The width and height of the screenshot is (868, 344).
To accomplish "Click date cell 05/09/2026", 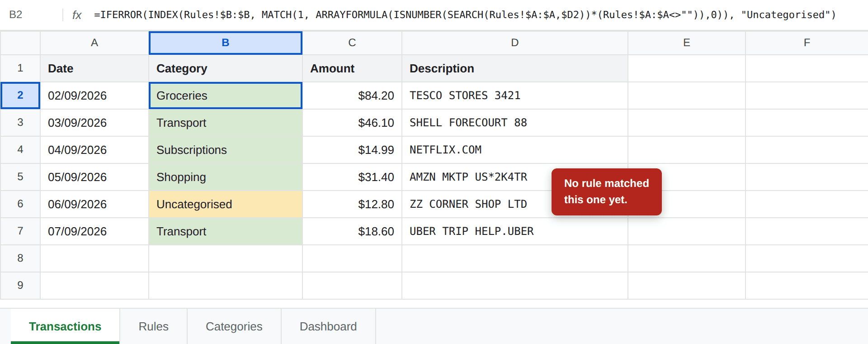I will 94,177.
